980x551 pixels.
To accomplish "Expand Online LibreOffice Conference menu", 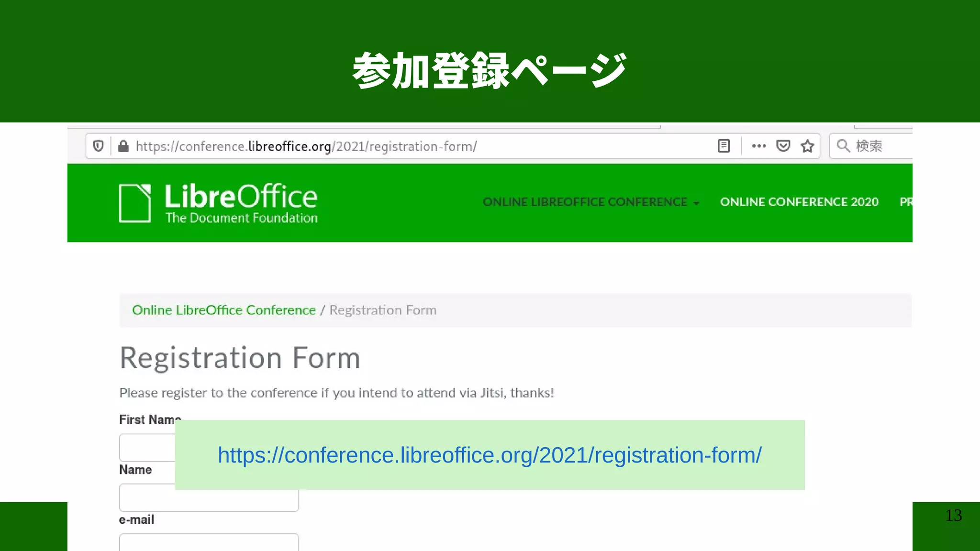I will (x=591, y=202).
